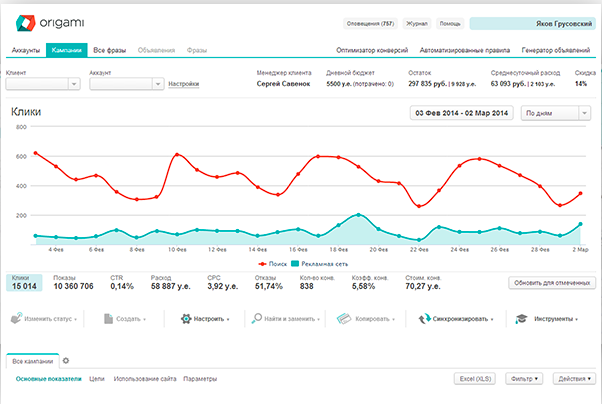Switch to the Все фразы tab
Screen dimensions: 602x404
pos(110,49)
